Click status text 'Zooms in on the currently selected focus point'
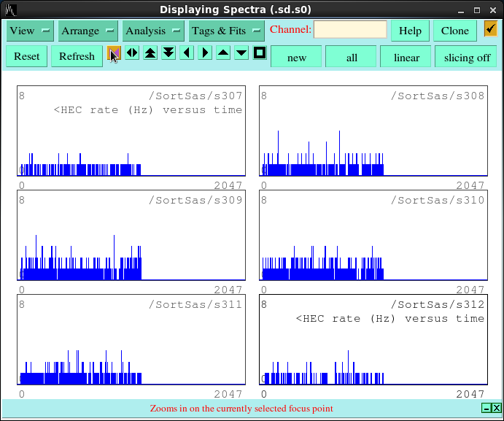 pos(241,409)
